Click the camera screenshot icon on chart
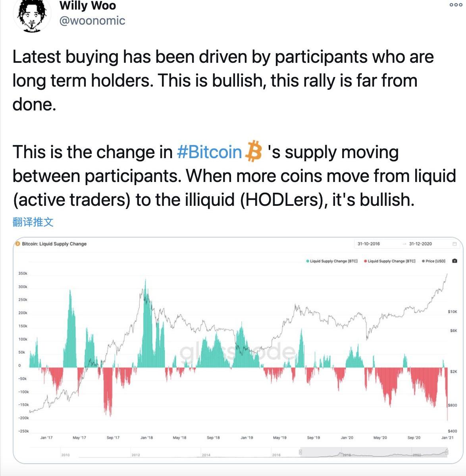This screenshot has height=476, width=466. 454,261
